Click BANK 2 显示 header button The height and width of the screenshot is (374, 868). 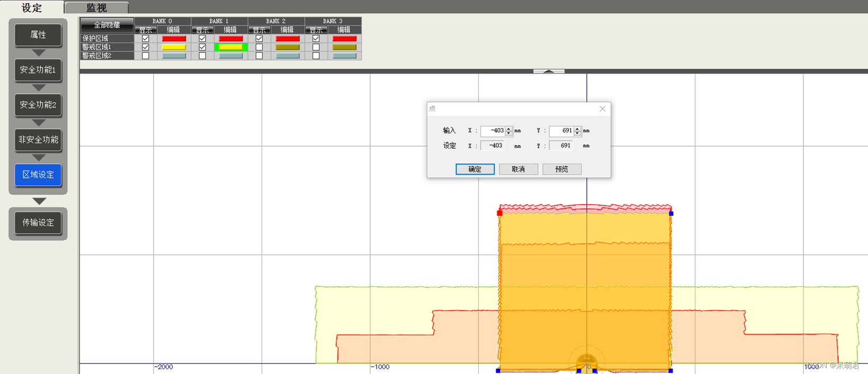pyautogui.click(x=259, y=30)
